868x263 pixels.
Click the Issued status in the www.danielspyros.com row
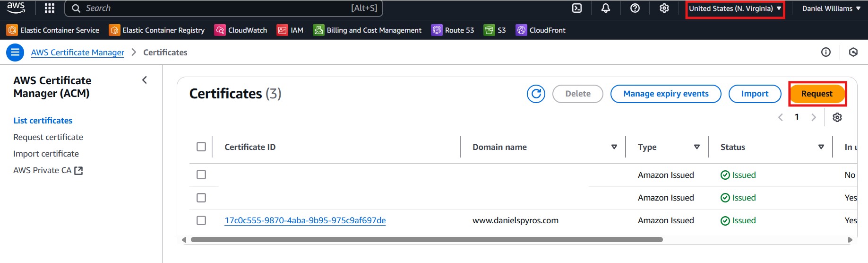[738, 220]
